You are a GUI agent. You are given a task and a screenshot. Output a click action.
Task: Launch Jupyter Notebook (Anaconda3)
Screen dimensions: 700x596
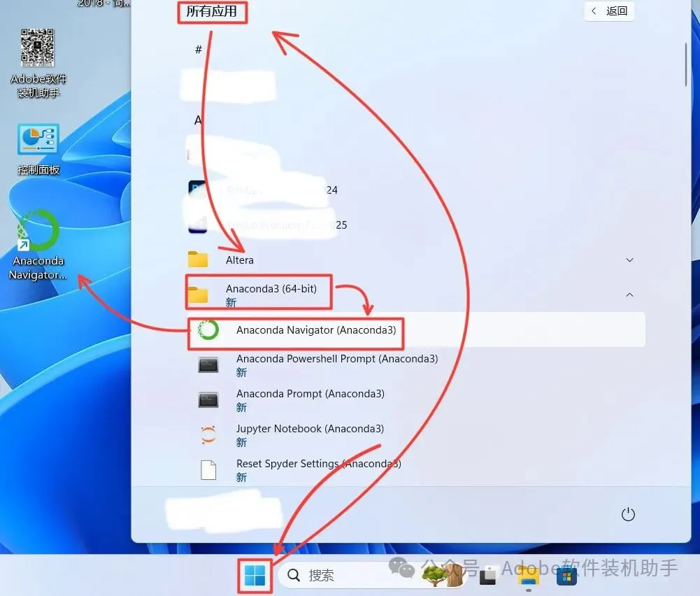click(415, 435)
